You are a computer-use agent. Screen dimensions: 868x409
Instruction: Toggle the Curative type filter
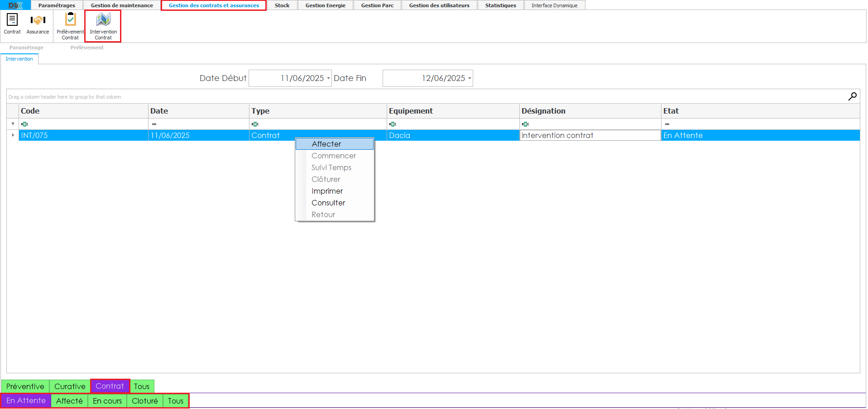coord(70,386)
